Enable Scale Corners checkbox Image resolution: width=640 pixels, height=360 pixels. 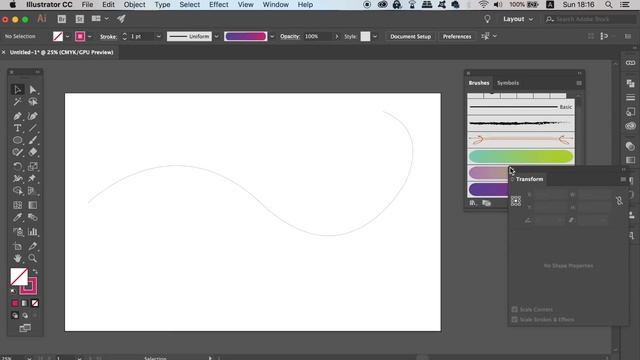point(514,309)
